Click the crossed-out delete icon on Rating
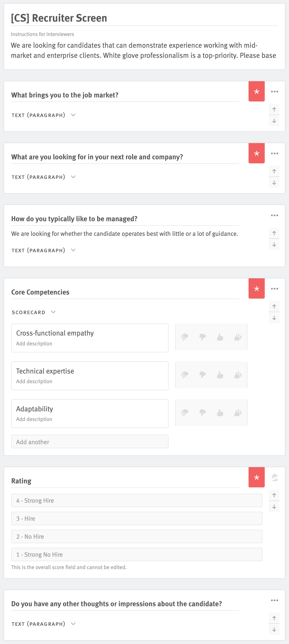Viewport: 289px width, 644px height. (x=274, y=477)
